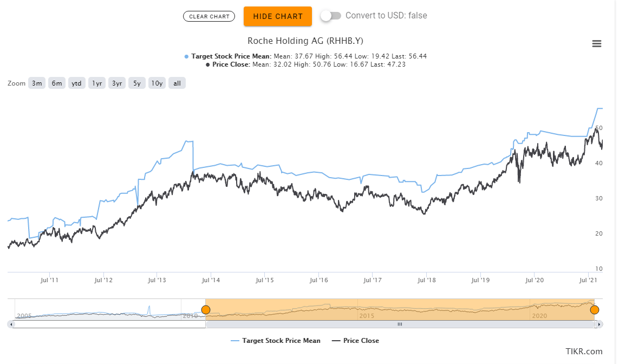
Task: Click the left orange range handle
Action: (206, 310)
